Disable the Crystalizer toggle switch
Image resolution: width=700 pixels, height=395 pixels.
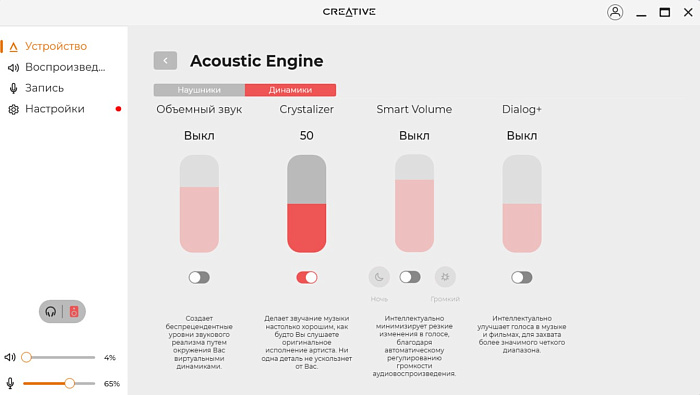point(307,278)
